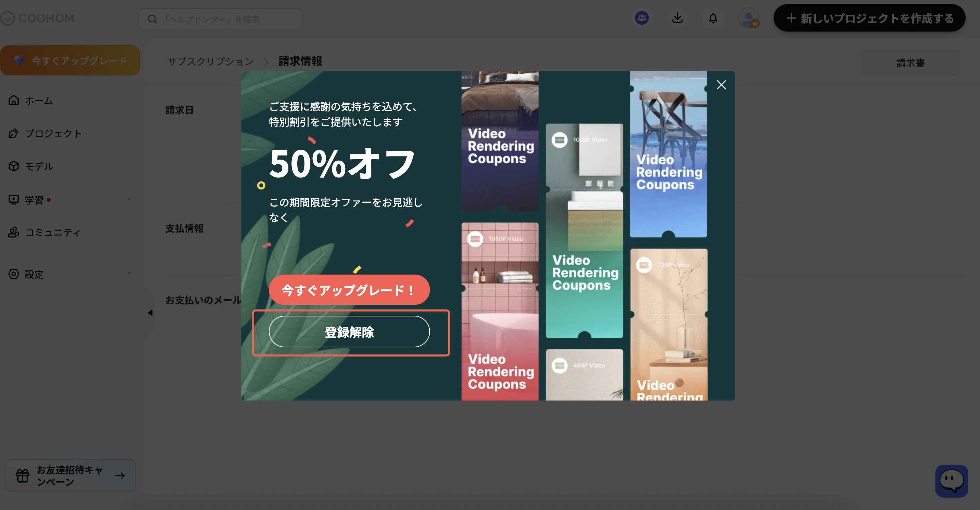Click the 請求日 label
This screenshot has width=980, height=510.
[x=179, y=110]
